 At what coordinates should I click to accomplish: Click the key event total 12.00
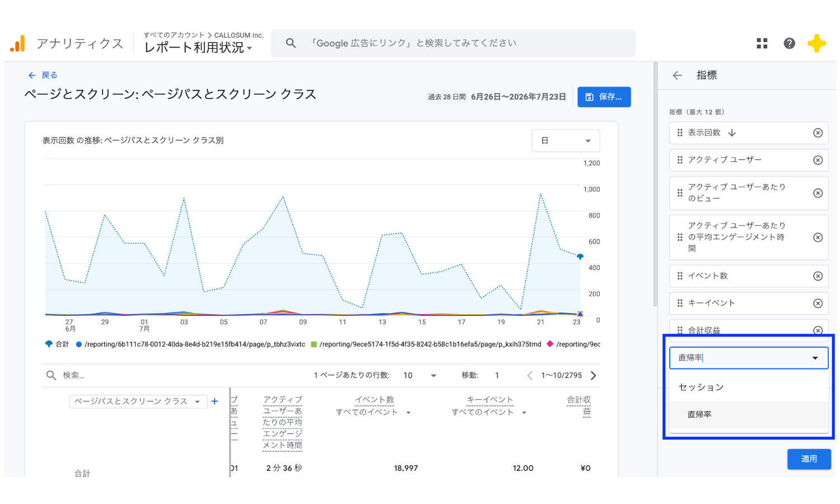click(523, 468)
